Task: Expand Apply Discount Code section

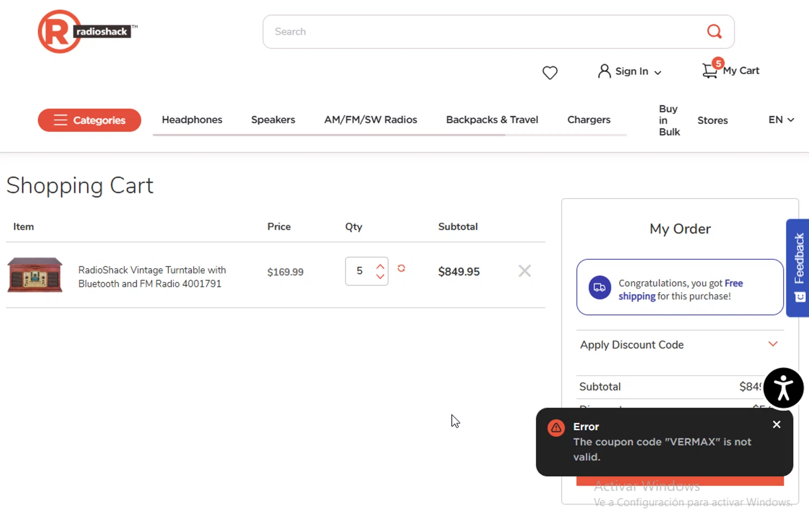Action: pos(680,344)
